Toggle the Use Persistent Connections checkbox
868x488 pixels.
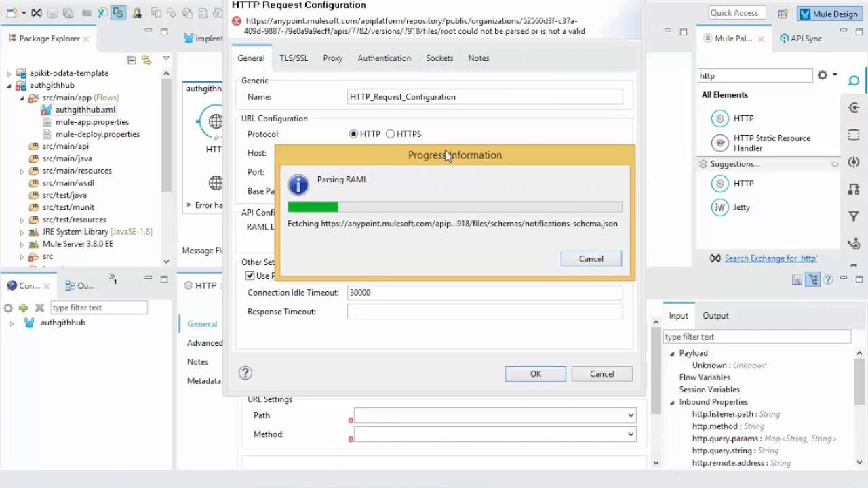[x=250, y=276]
